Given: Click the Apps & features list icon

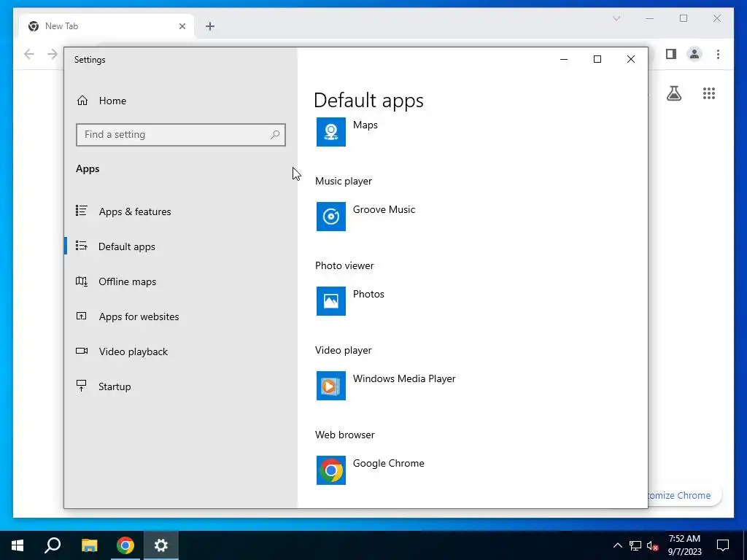Looking at the screenshot, I should tap(82, 211).
